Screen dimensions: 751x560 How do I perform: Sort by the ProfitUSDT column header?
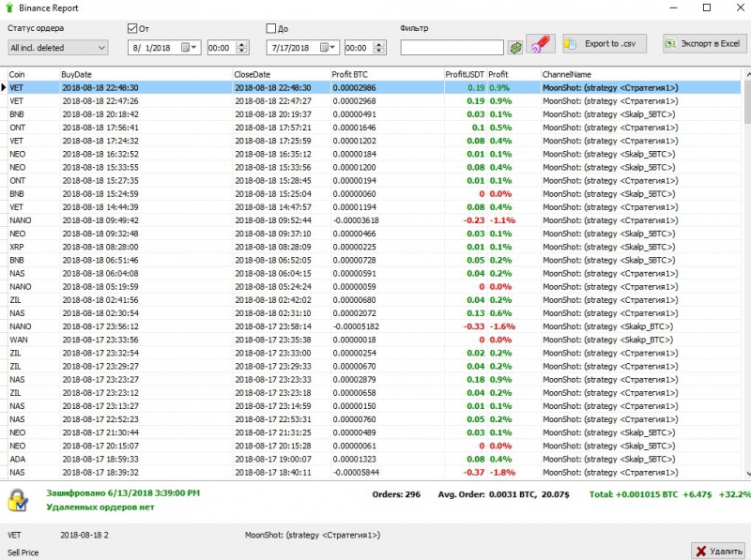click(465, 74)
